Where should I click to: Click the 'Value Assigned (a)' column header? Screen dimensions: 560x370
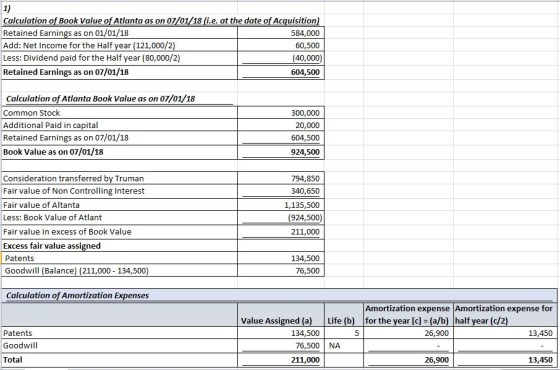281,315
